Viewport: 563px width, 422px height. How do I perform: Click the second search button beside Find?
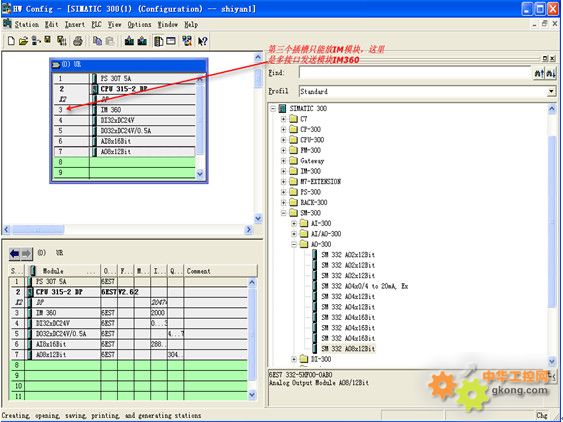pyautogui.click(x=551, y=73)
